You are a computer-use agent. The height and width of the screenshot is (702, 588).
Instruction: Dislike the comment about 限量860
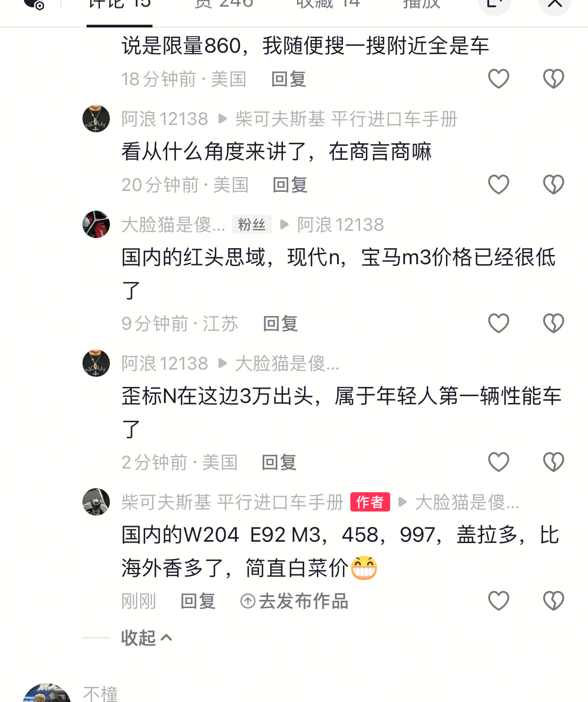553,79
